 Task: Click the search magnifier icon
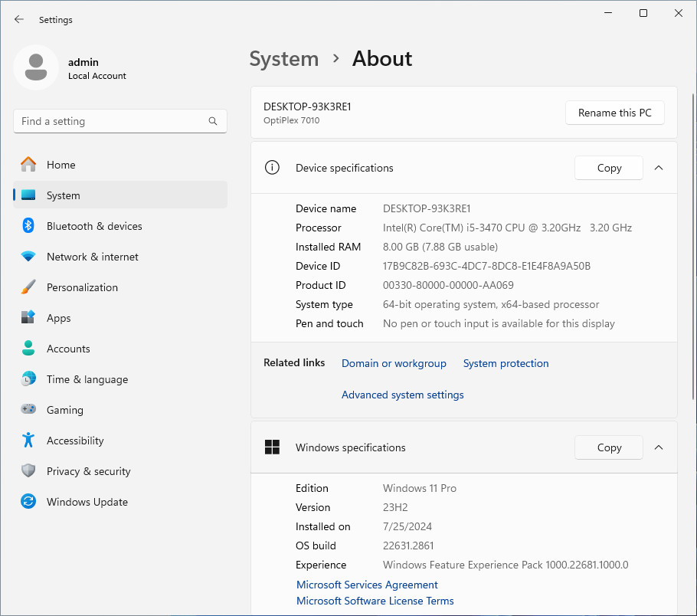click(x=213, y=121)
